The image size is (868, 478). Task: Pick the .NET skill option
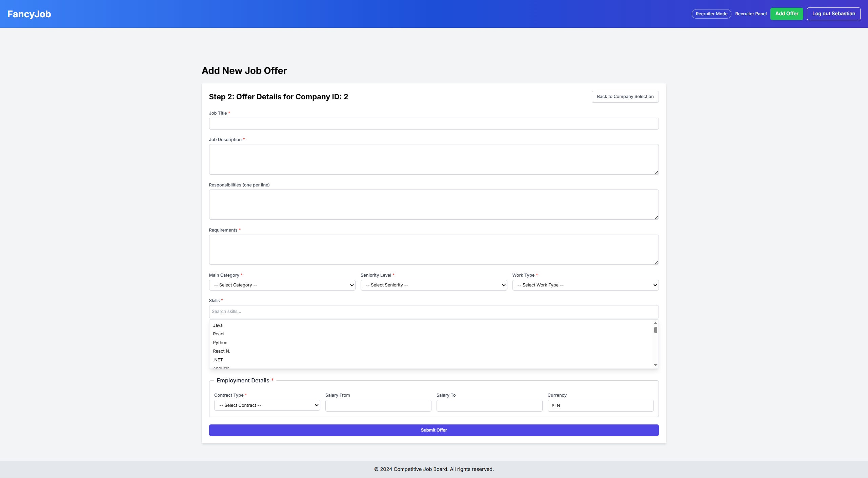pos(218,360)
